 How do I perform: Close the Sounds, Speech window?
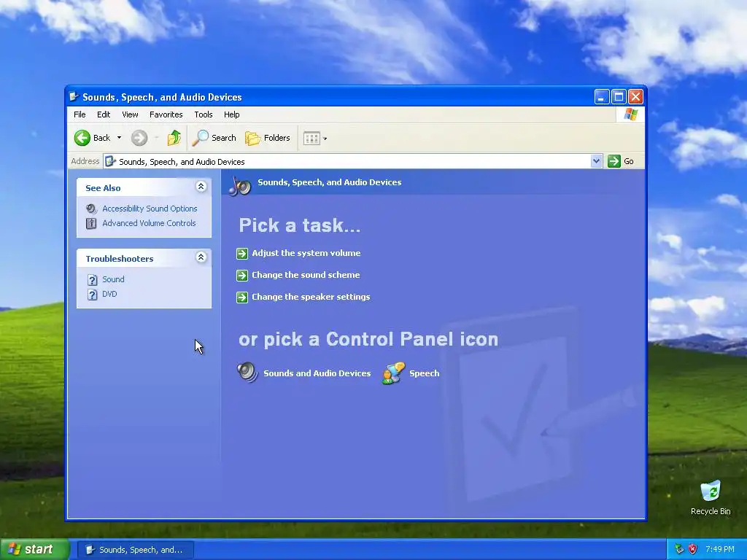[x=635, y=97]
